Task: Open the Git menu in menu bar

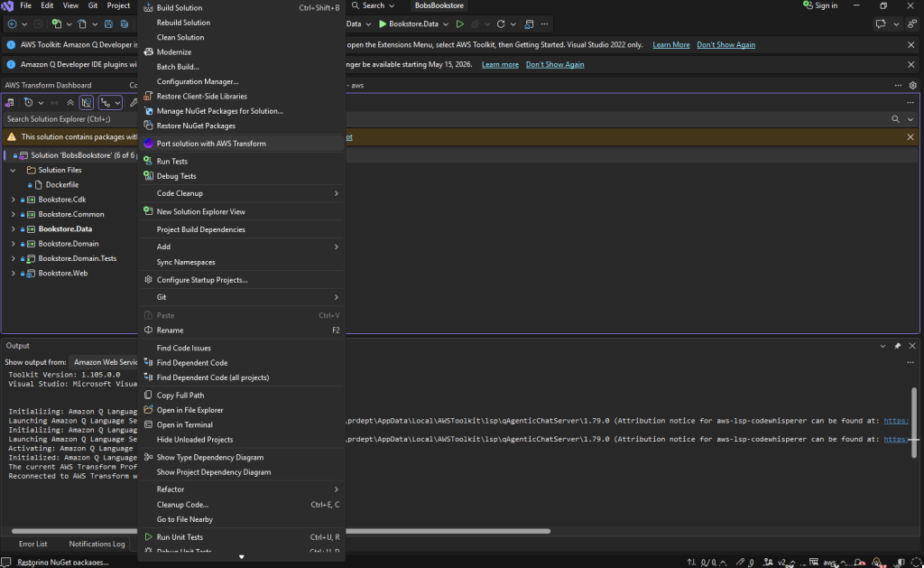Action: [93, 5]
